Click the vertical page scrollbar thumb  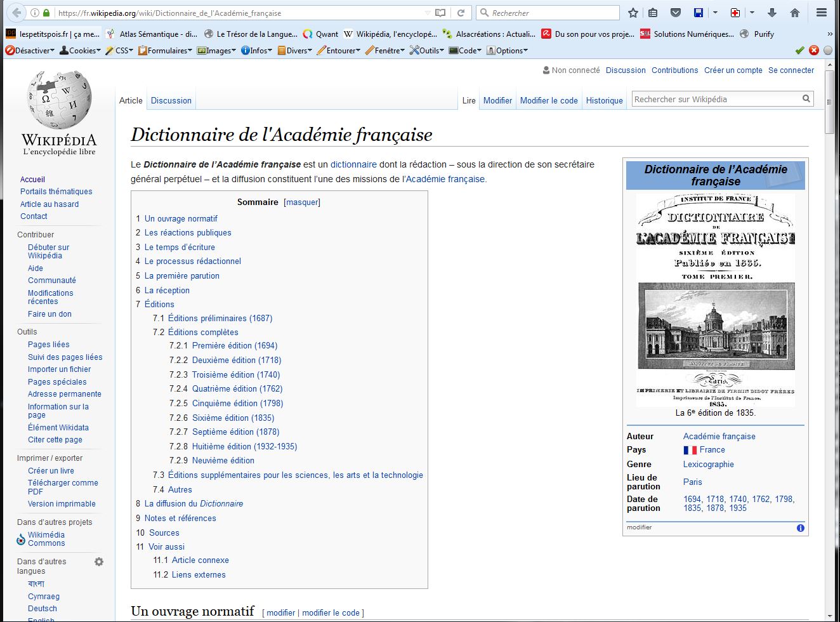829,102
